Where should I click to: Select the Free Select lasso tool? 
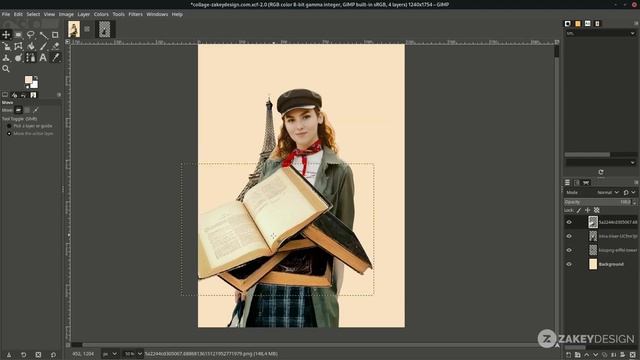(31, 35)
